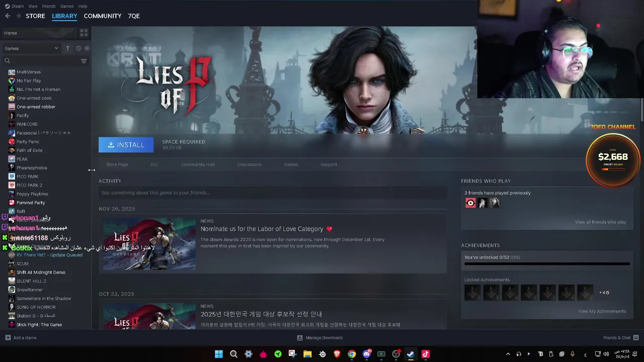
Task: Go back with the left arrow
Action: (8, 16)
